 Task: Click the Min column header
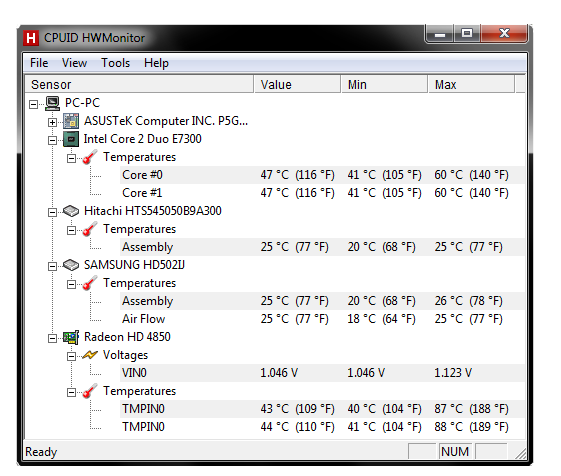(x=385, y=84)
